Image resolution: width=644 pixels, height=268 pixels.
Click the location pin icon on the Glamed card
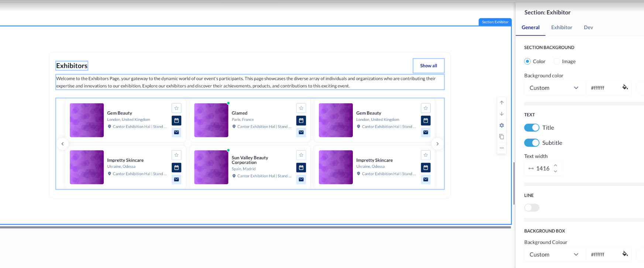234,126
